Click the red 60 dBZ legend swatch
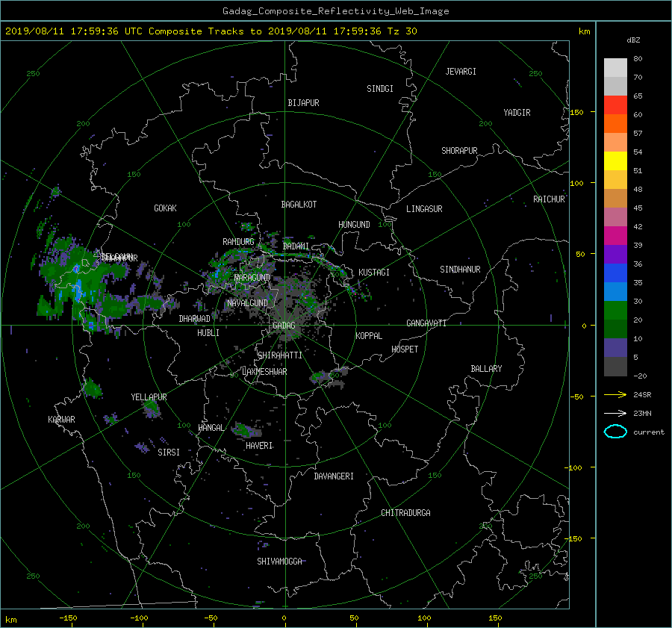The image size is (672, 628). click(615, 105)
